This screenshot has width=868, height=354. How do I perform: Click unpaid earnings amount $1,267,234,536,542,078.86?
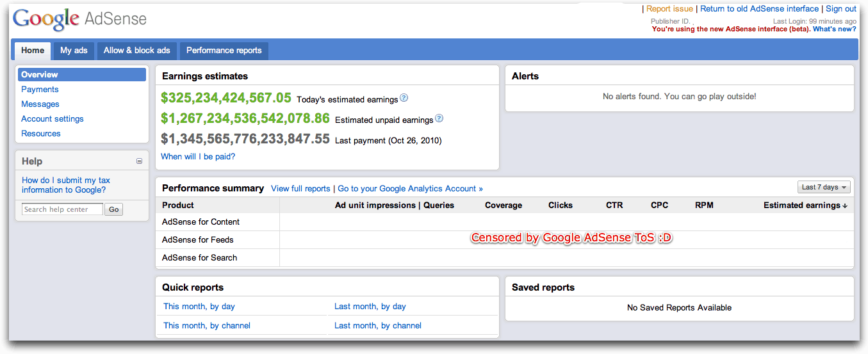click(x=245, y=118)
